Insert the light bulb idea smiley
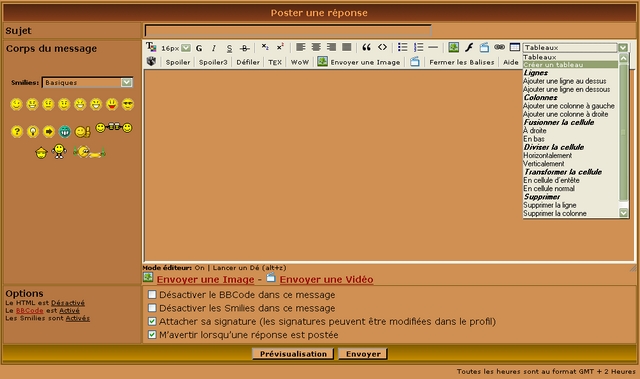The width and height of the screenshot is (640, 379). 33,131
